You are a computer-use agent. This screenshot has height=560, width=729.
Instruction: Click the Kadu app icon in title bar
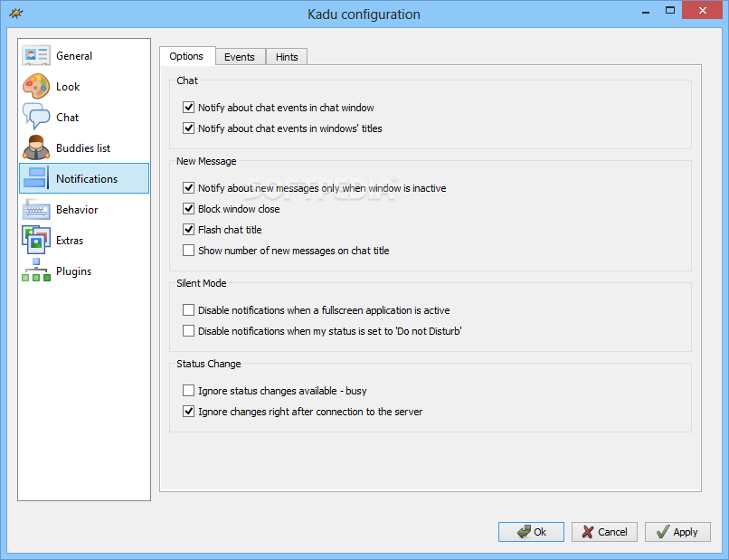(x=15, y=13)
